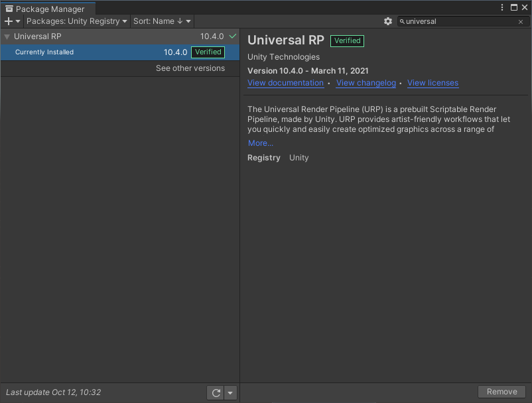Screen dimensions: 532x403
Task: Open the Packages: Unity Registry dropdown
Action: click(77, 21)
